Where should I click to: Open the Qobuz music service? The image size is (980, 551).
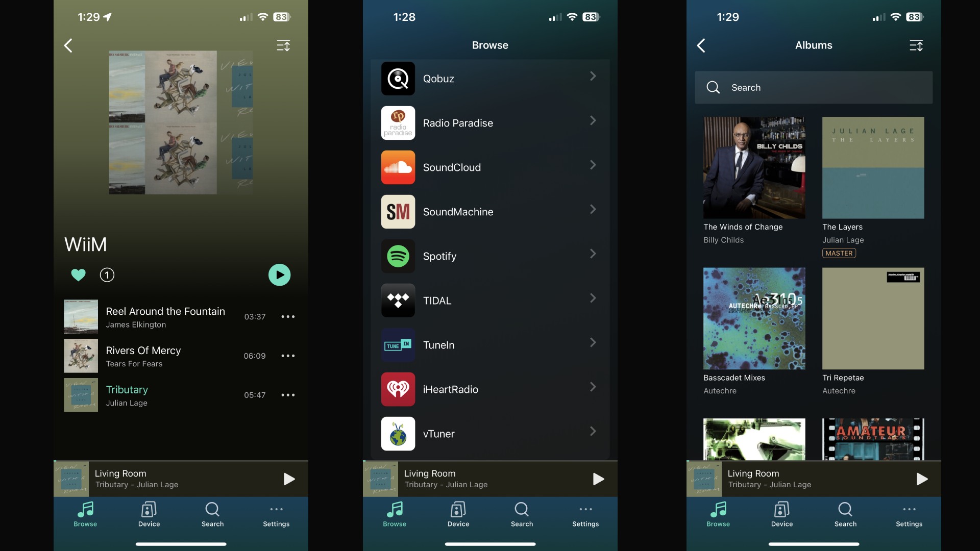[490, 79]
